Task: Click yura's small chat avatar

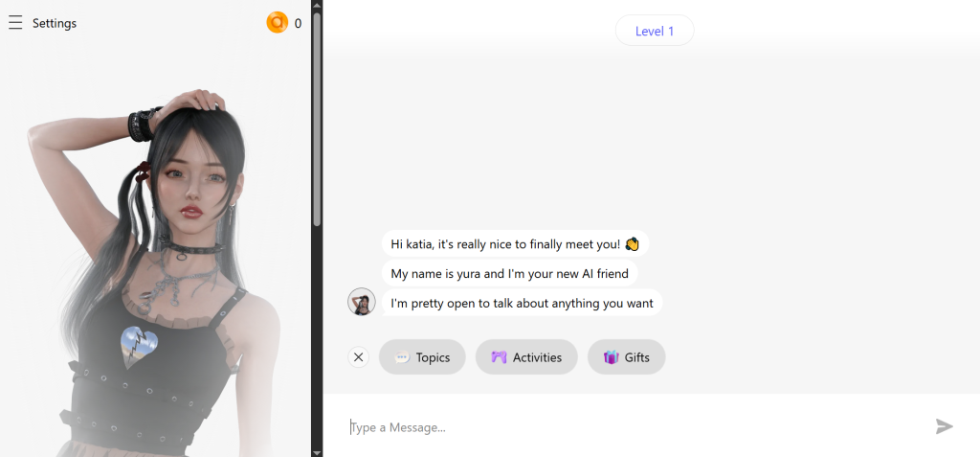Action: tap(361, 302)
